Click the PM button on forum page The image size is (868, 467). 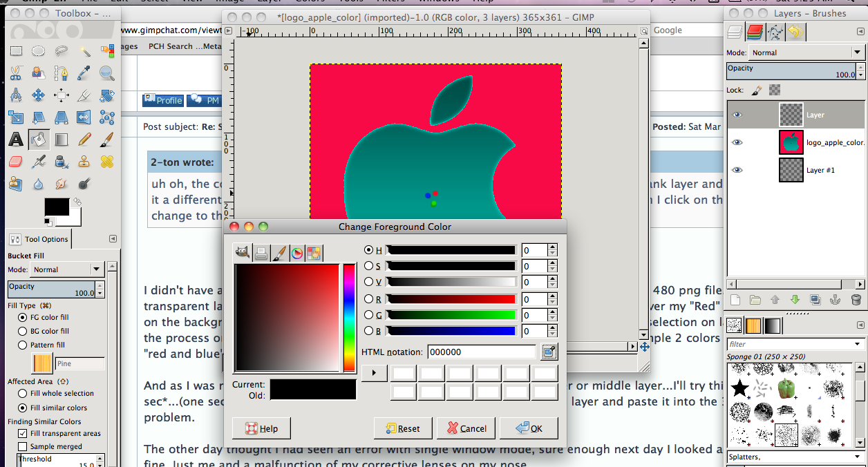click(x=205, y=100)
